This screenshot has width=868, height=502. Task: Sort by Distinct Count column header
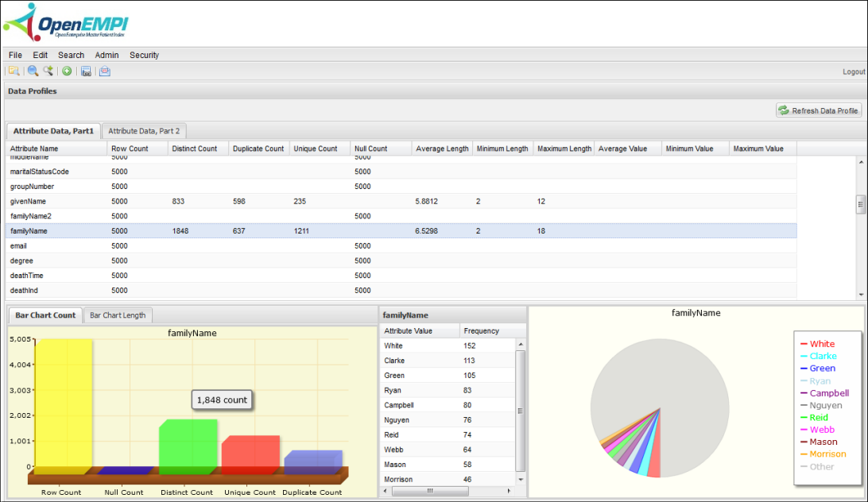(198, 149)
